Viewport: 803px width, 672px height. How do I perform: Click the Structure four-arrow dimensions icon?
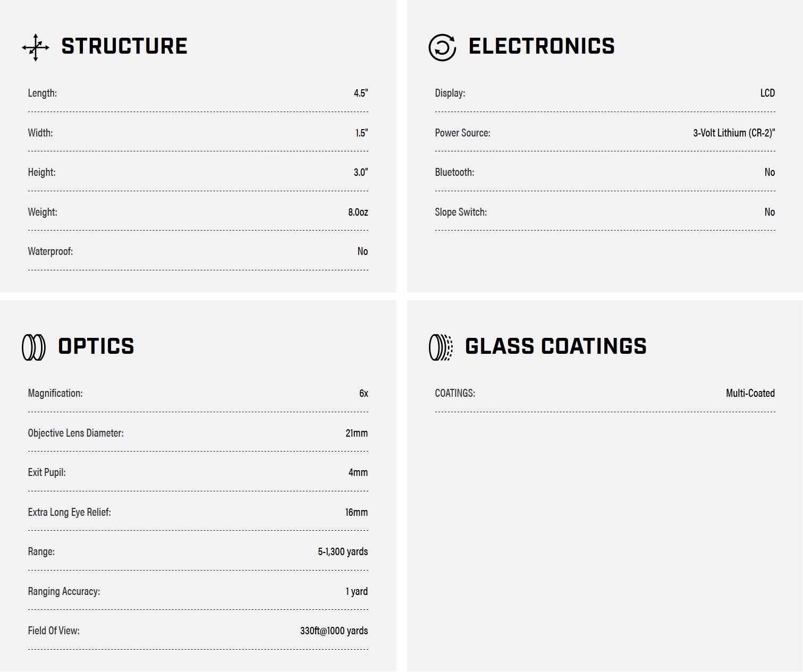click(36, 47)
